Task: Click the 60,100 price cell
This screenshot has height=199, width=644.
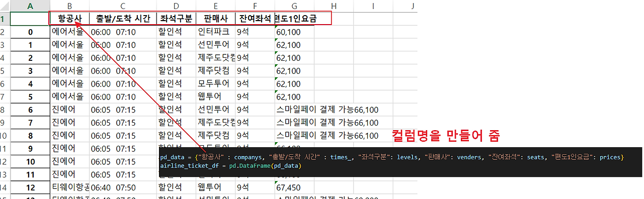Action: pyautogui.click(x=294, y=32)
